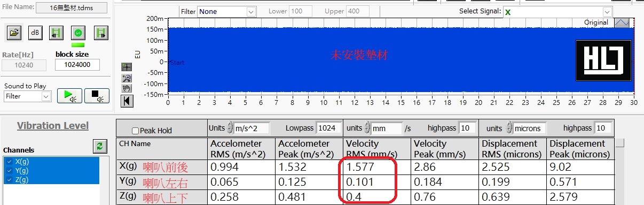This screenshot has width=644, height=205.
Task: Open a file with the folder icon
Action: pyautogui.click(x=14, y=33)
